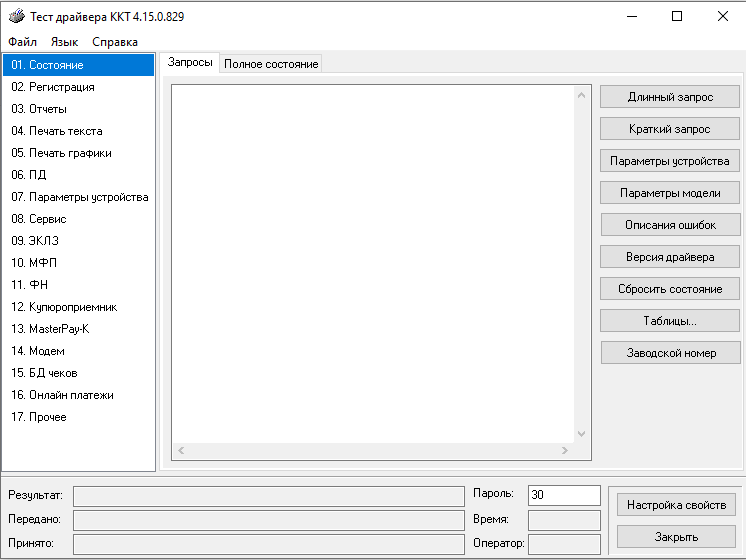Screen dimensions: 746x560
Task: Open the Таблицы... dialog
Action: [x=670, y=321]
